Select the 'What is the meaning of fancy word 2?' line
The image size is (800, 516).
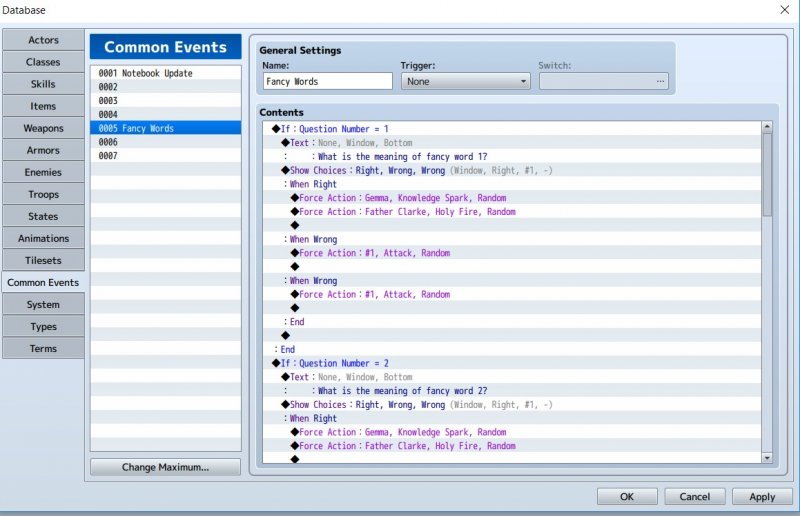[512, 390]
